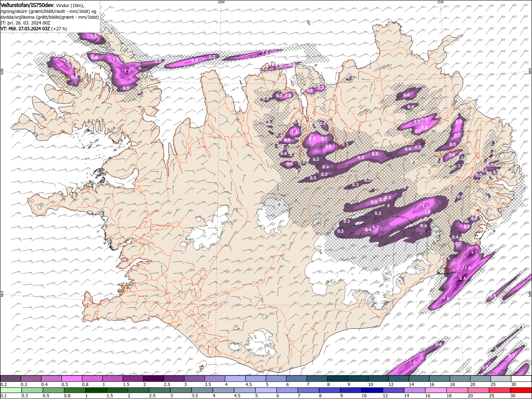Pick bottom-row light pink swatch between 16 and 18
The height and width of the screenshot is (399, 532).
click(x=436, y=390)
